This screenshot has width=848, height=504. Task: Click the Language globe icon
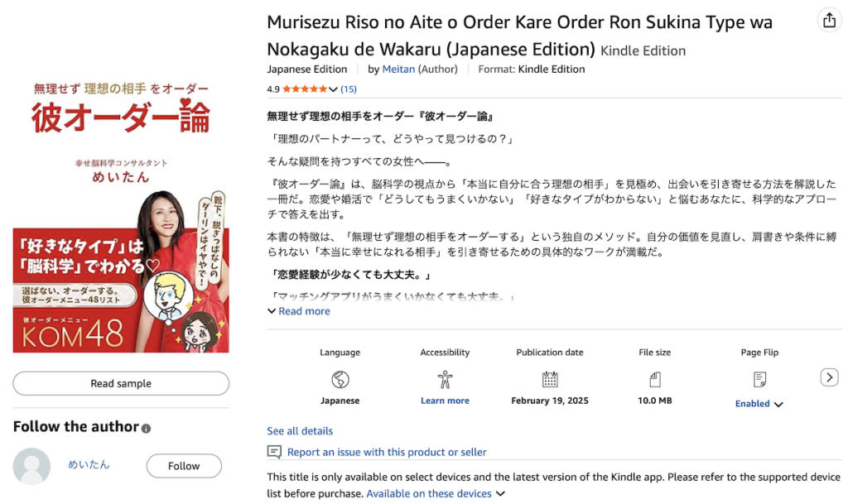[x=340, y=379]
